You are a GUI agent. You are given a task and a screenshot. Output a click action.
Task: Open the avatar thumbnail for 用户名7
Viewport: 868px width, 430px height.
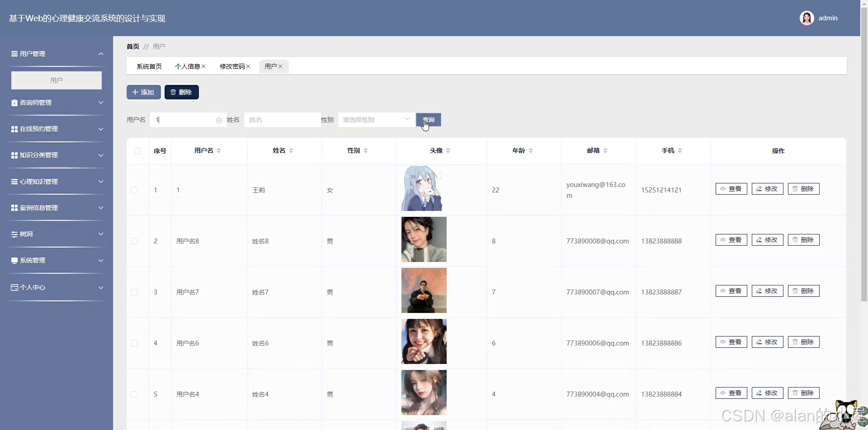(424, 290)
